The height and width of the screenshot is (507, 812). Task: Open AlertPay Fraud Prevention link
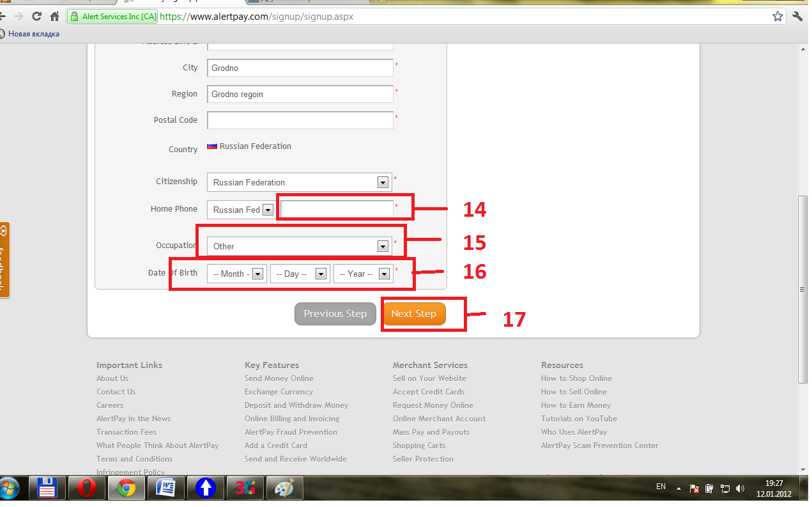pyautogui.click(x=291, y=432)
